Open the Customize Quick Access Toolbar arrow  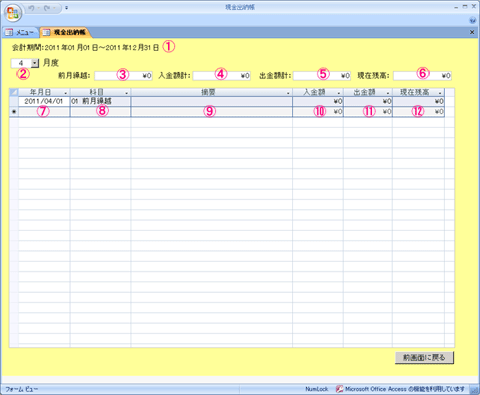(66, 8)
